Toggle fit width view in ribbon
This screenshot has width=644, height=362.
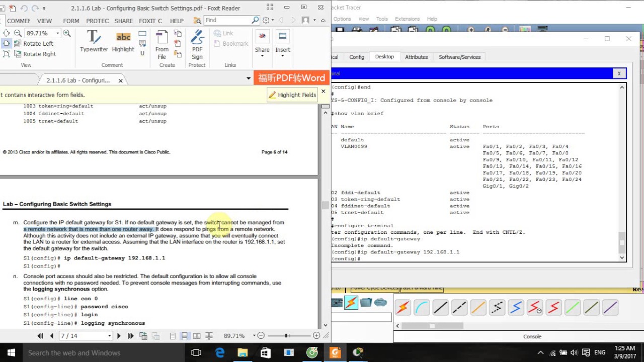pyautogui.click(x=7, y=44)
